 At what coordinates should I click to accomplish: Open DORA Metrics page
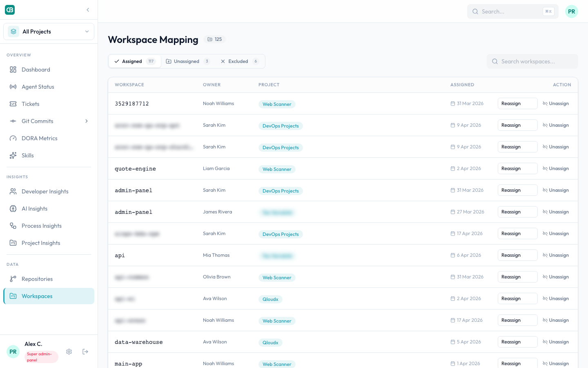tap(49, 138)
